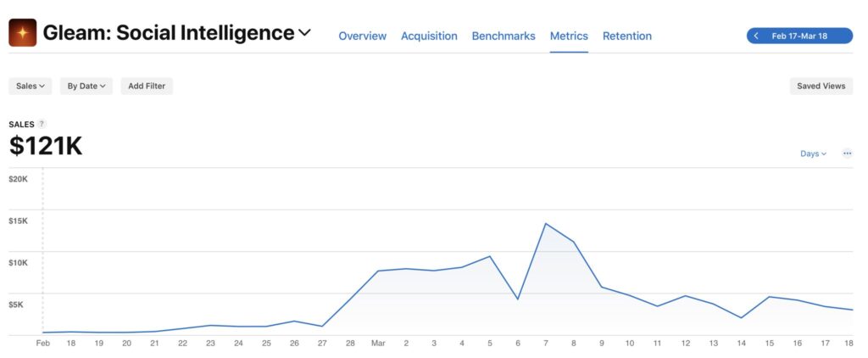The width and height of the screenshot is (868, 358).
Task: Click the $121K sales total
Action: point(46,147)
